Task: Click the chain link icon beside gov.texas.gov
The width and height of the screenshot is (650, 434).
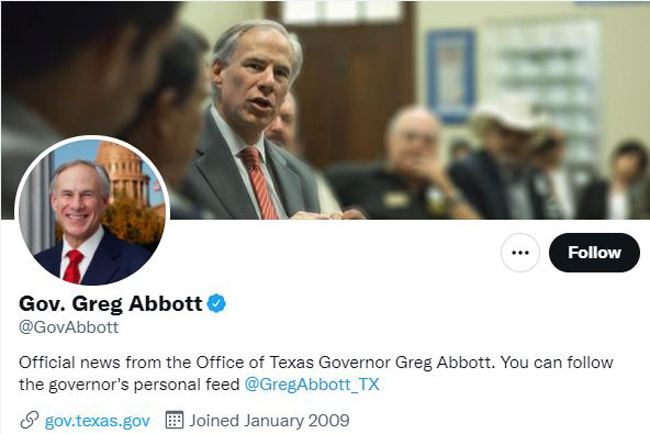Action: click(x=29, y=420)
